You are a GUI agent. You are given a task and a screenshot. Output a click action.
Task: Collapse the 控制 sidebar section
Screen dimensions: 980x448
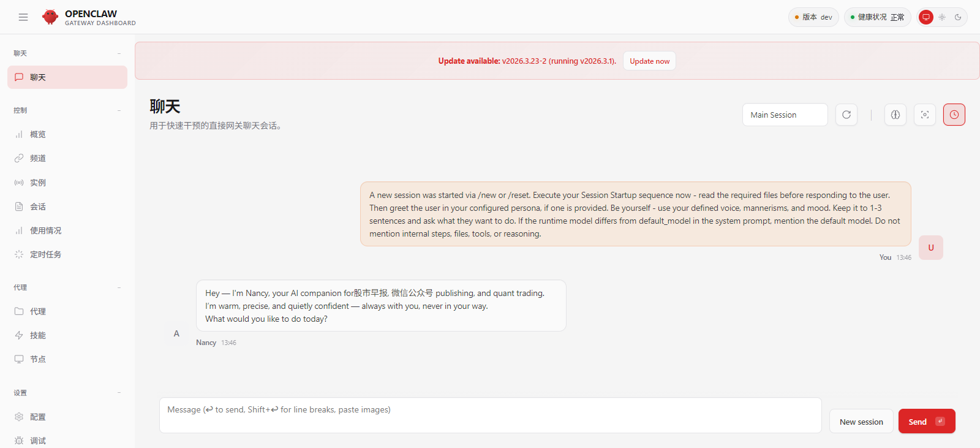pos(67,110)
